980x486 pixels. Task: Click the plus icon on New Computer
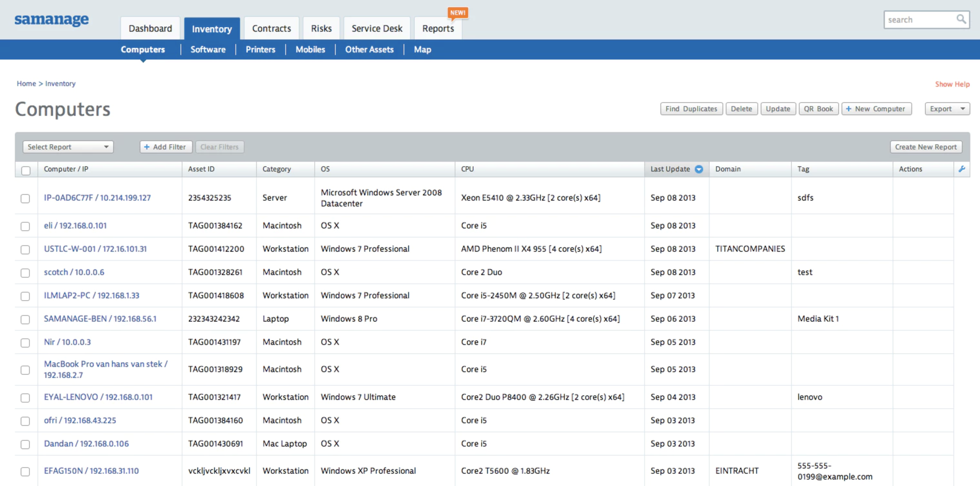click(x=848, y=109)
